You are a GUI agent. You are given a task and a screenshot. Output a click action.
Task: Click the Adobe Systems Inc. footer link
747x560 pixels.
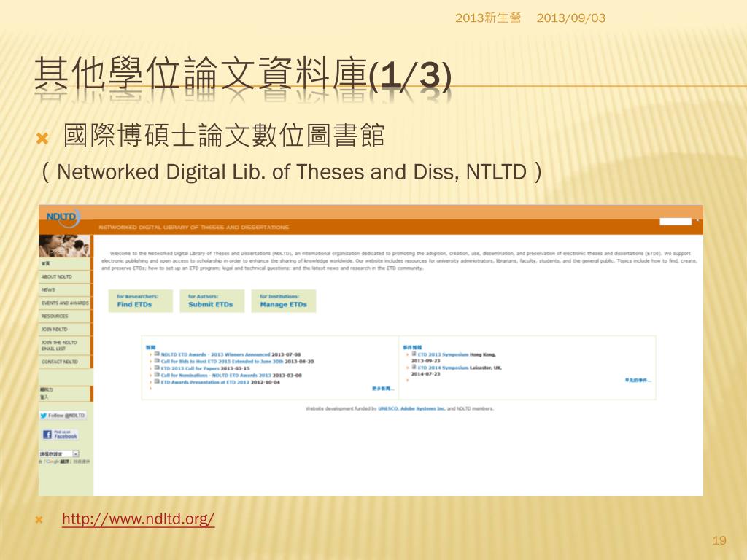pos(422,408)
